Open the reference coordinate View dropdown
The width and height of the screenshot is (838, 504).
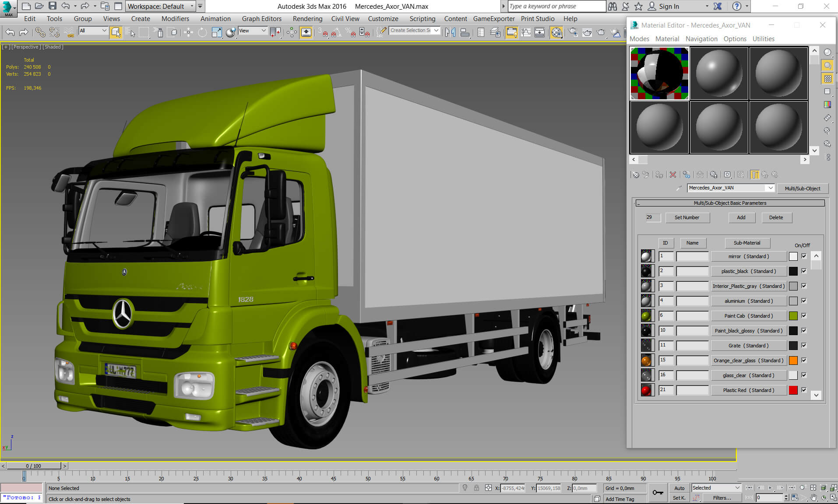click(x=253, y=31)
